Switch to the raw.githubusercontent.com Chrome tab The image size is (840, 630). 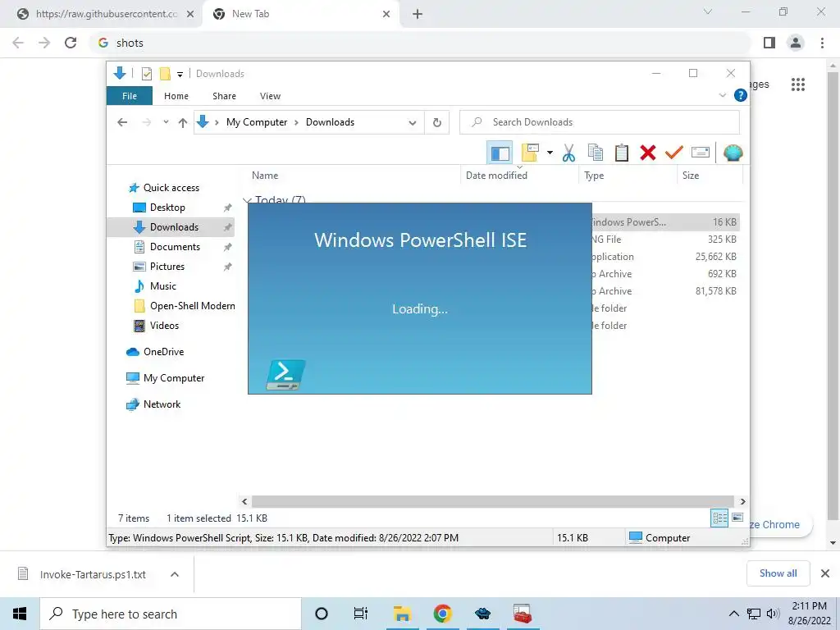point(105,14)
